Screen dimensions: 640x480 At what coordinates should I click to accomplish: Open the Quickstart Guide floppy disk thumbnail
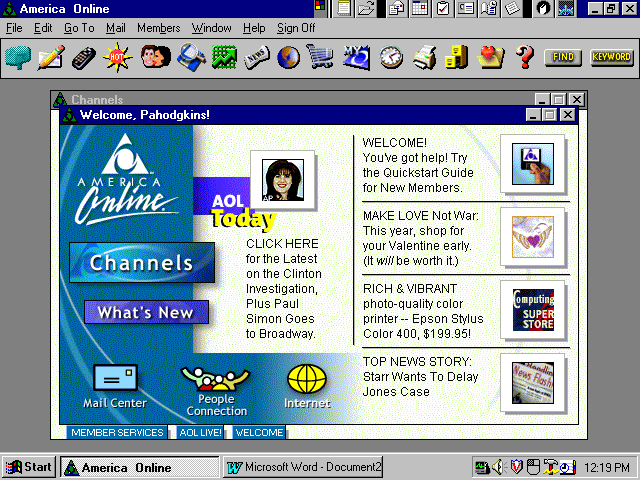533,164
